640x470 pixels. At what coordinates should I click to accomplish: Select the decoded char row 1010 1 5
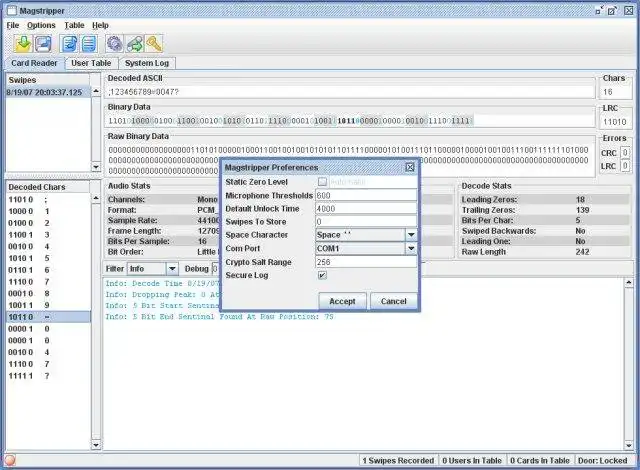[48, 258]
